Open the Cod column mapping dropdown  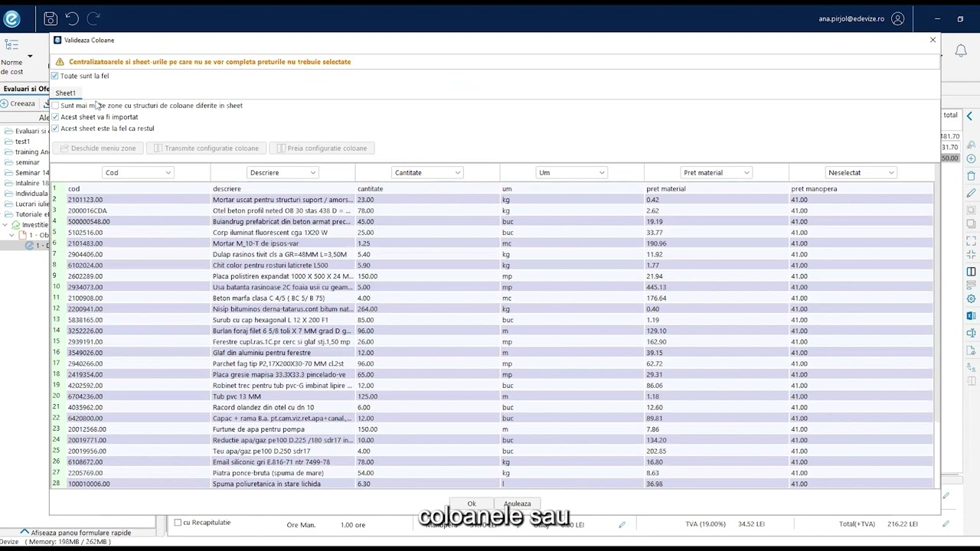coord(138,173)
